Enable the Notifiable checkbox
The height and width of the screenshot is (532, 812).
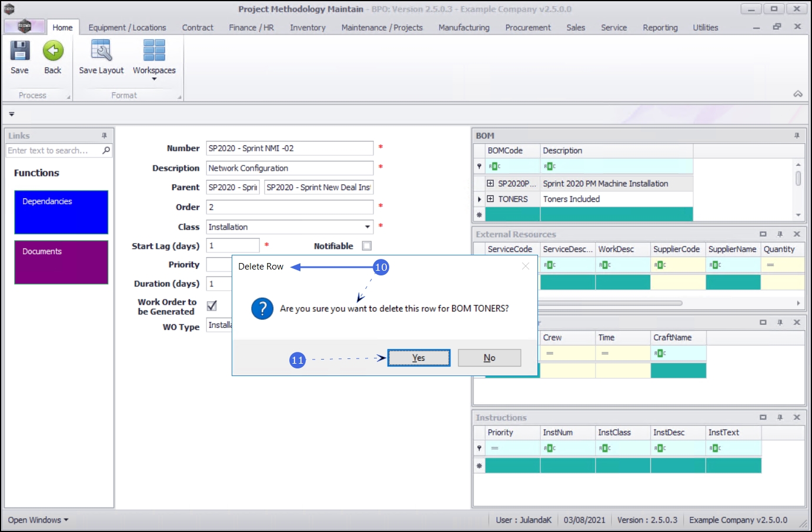tap(367, 246)
